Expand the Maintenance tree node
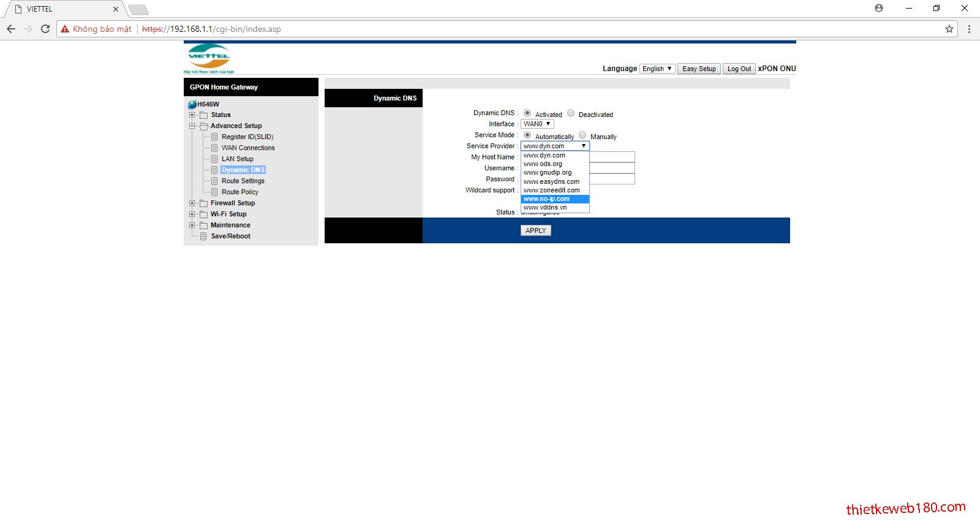This screenshot has width=980, height=527. point(192,226)
